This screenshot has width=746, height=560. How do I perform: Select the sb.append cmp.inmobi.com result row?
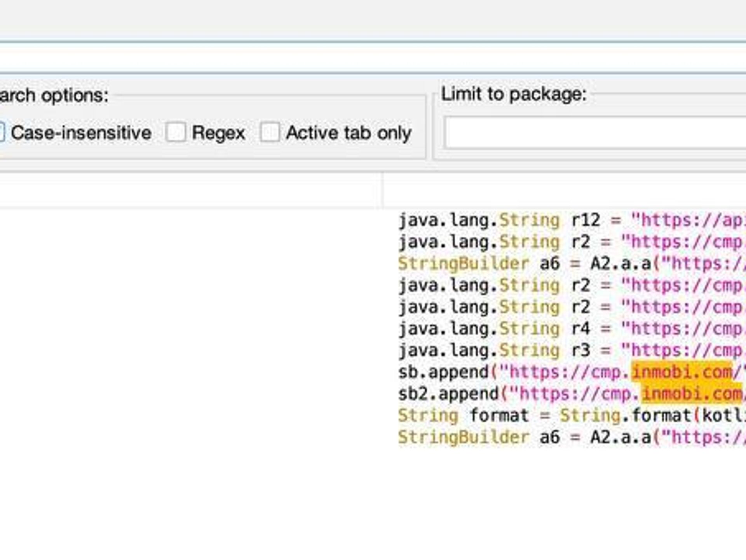point(572,372)
